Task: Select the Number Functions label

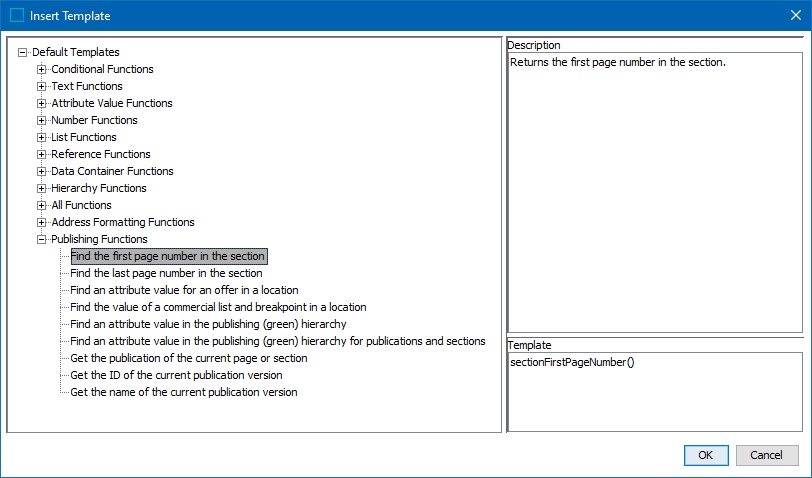Action: [94, 120]
